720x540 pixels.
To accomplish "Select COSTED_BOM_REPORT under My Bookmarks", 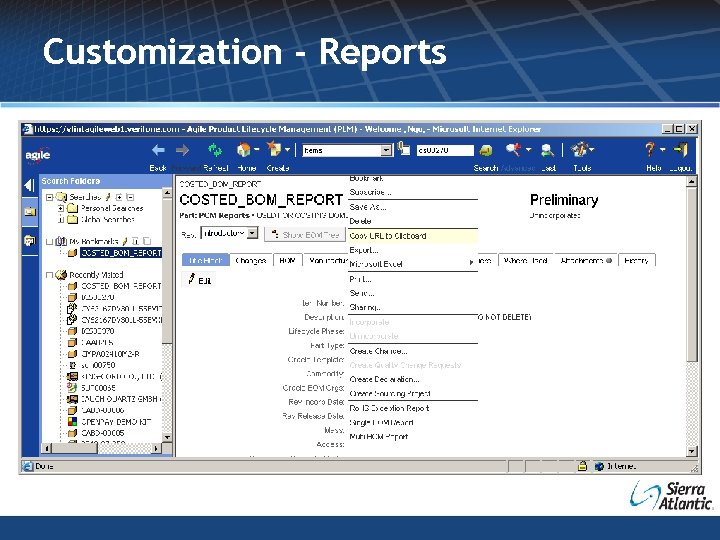I will tap(121, 253).
